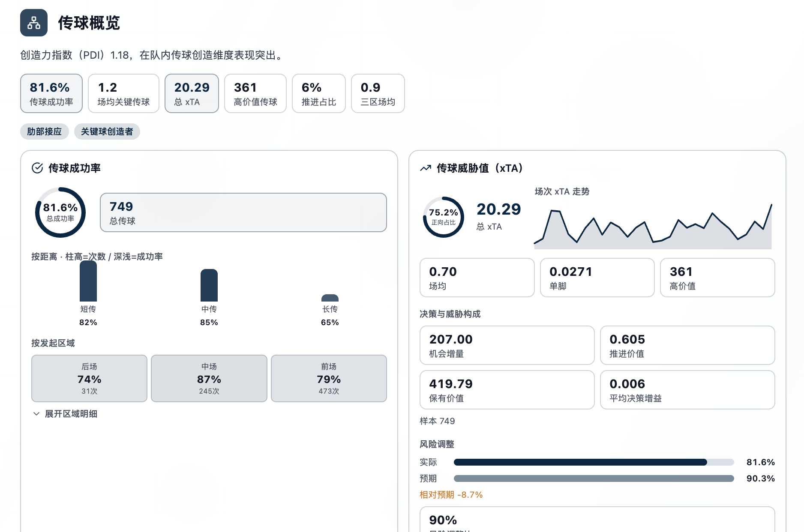Select the 0.9 三区场均 stat card
The height and width of the screenshot is (532, 804).
[378, 93]
